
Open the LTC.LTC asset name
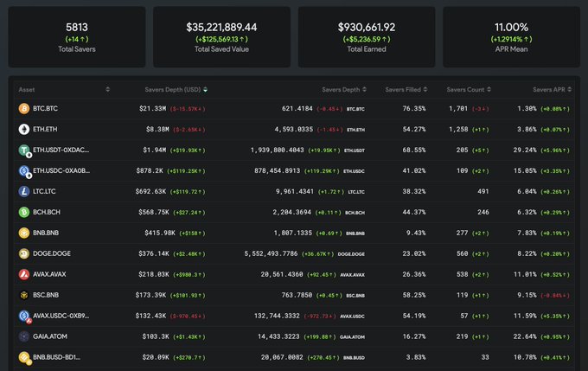click(44, 191)
